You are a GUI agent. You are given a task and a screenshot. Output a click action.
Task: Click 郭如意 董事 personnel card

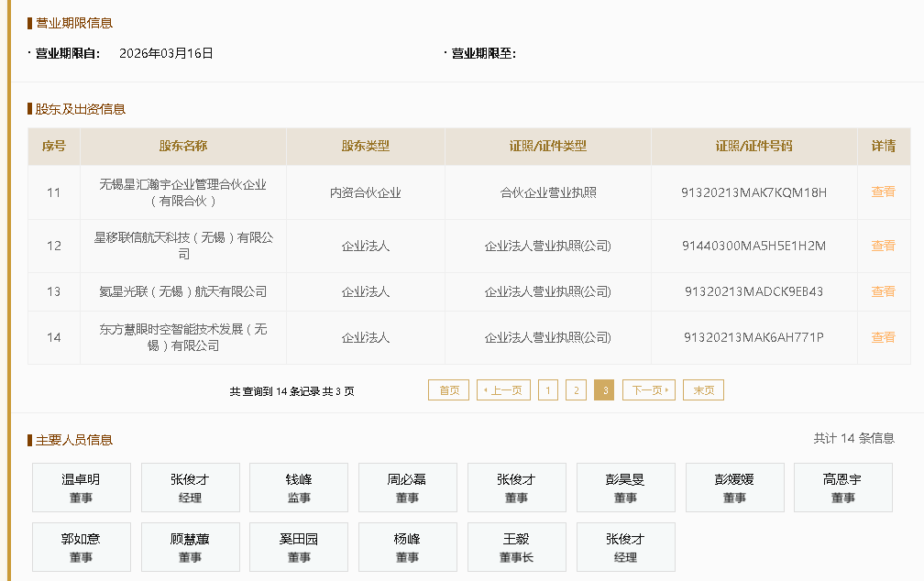(81, 547)
